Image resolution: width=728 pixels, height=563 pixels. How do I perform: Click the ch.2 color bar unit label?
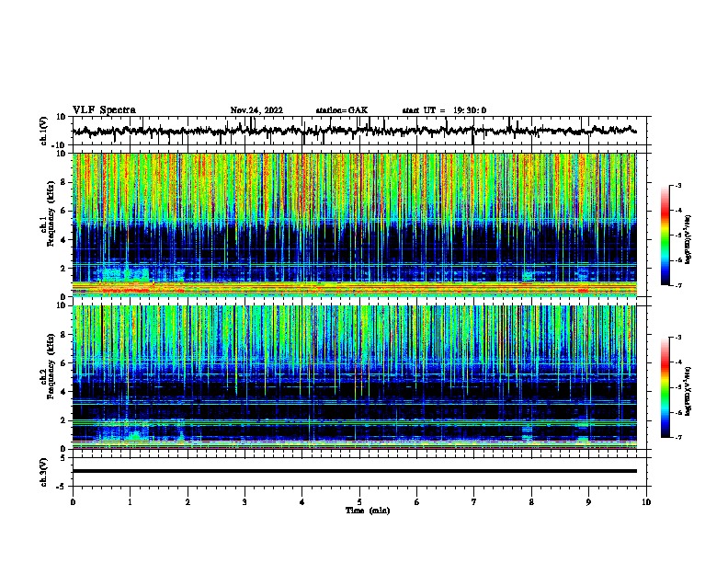point(688,391)
